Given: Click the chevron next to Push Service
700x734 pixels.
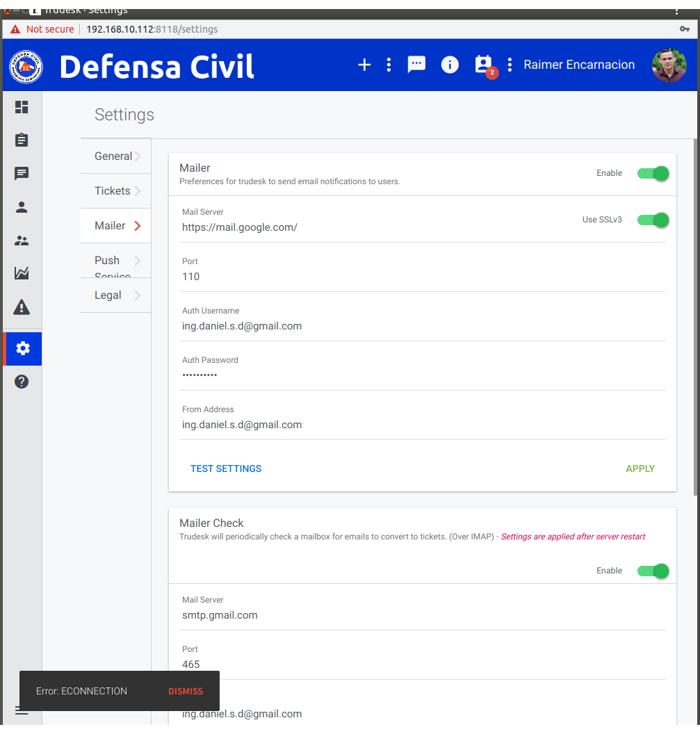Looking at the screenshot, I should (x=138, y=260).
